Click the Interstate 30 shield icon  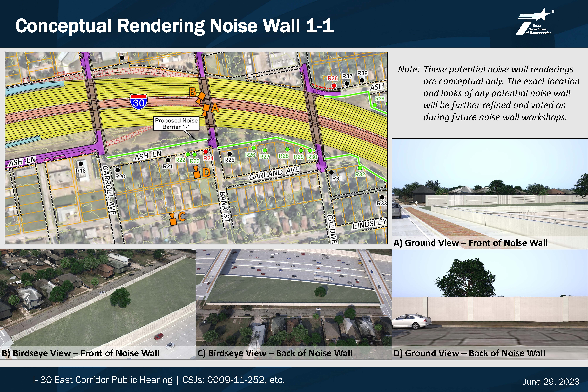pos(139,101)
